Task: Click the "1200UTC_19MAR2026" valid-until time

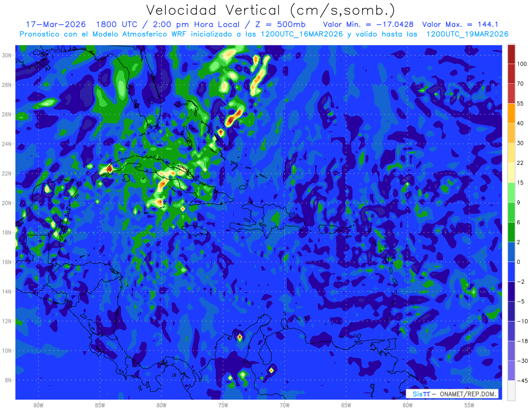Action: click(467, 34)
